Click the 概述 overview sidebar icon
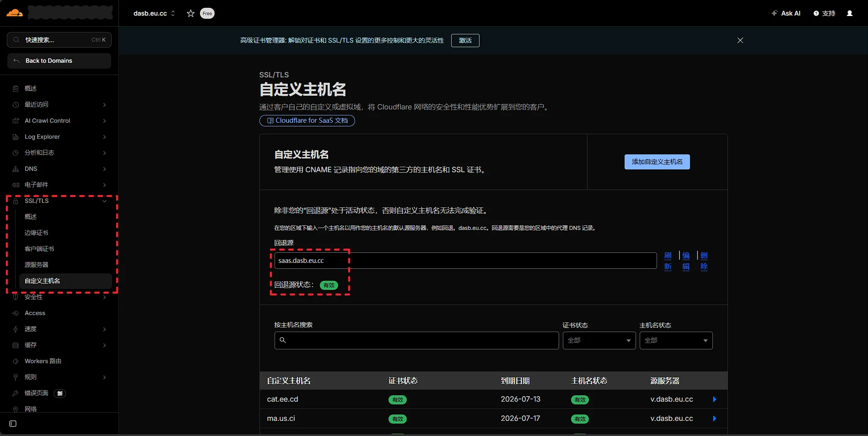Screen dimensions: 868x436 point(16,88)
